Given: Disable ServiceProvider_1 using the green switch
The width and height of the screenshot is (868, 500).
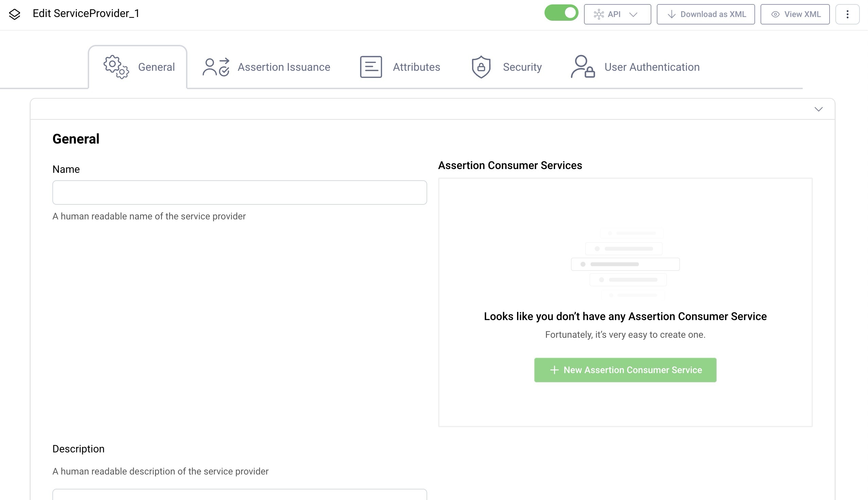Looking at the screenshot, I should coord(562,13).
